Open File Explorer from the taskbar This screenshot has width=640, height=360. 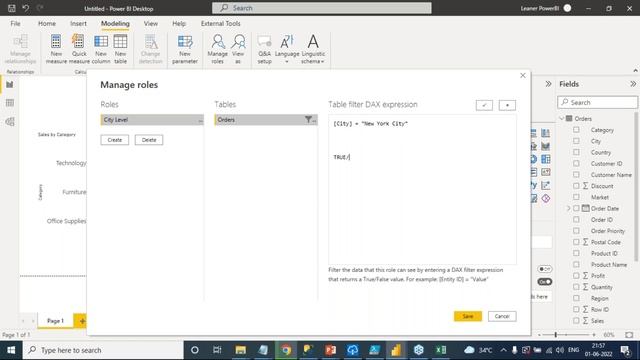(241, 350)
